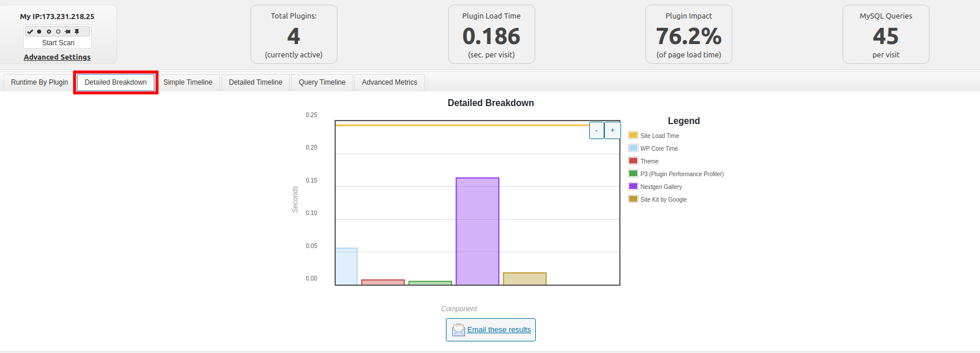Click the WP Core Time legend swatch
980x353 pixels.
[x=633, y=148]
